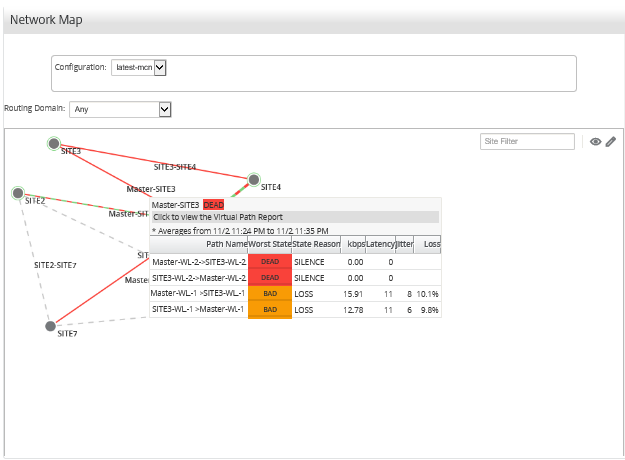The height and width of the screenshot is (460, 625).
Task: Sort by kbps column header
Action: click(x=354, y=244)
